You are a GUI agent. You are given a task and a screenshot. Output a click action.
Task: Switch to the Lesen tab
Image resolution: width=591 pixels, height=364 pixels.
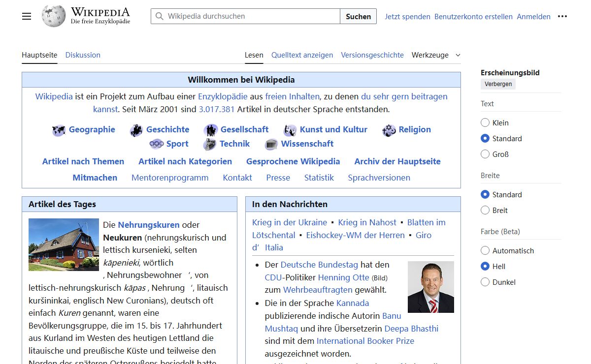254,55
